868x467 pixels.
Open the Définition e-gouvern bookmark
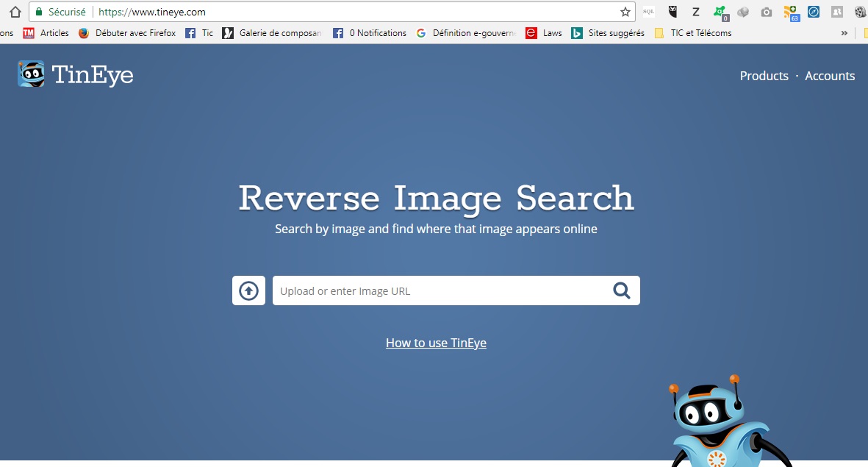(x=465, y=33)
